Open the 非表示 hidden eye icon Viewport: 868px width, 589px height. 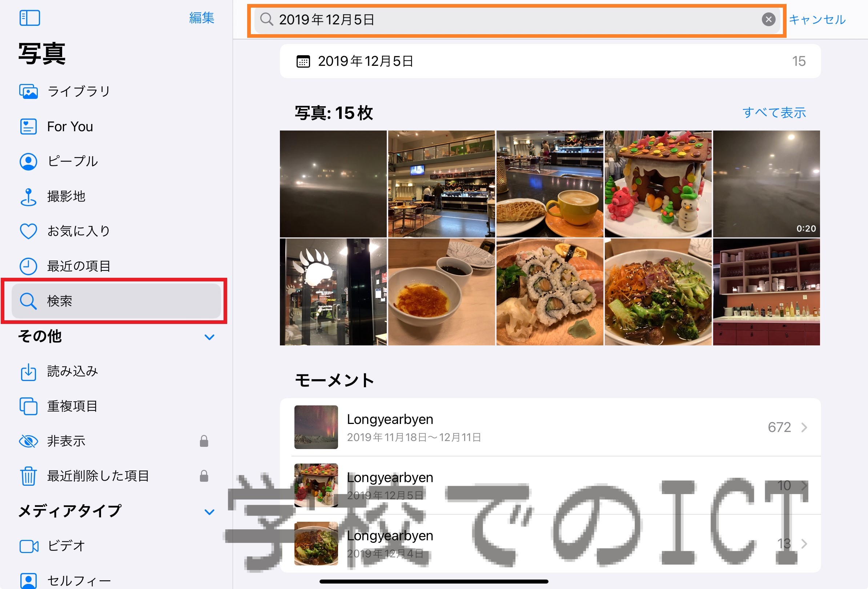coord(28,441)
